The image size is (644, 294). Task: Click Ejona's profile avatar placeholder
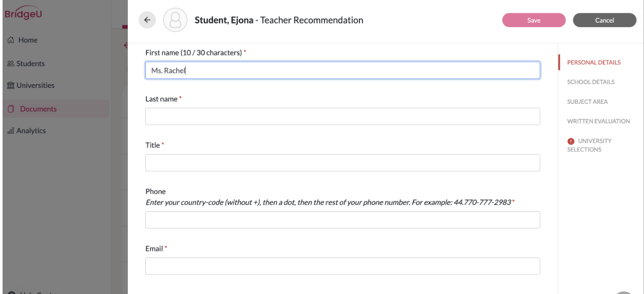coord(175,21)
